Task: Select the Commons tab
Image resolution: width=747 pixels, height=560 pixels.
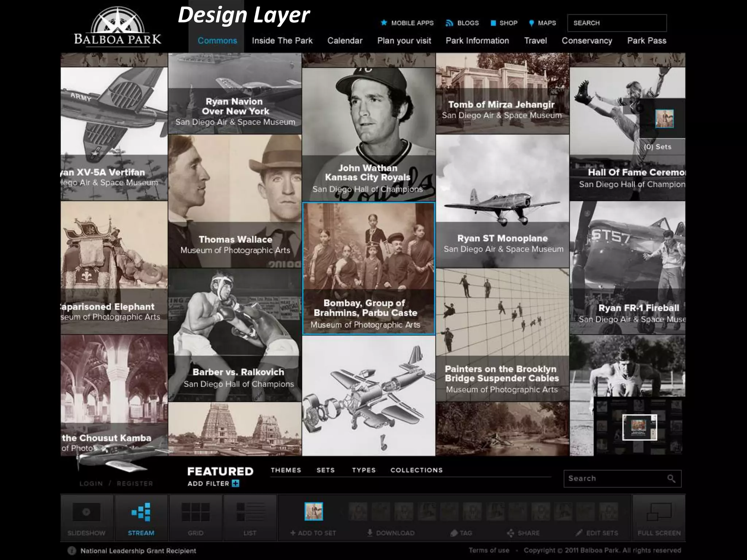Action: pos(217,40)
